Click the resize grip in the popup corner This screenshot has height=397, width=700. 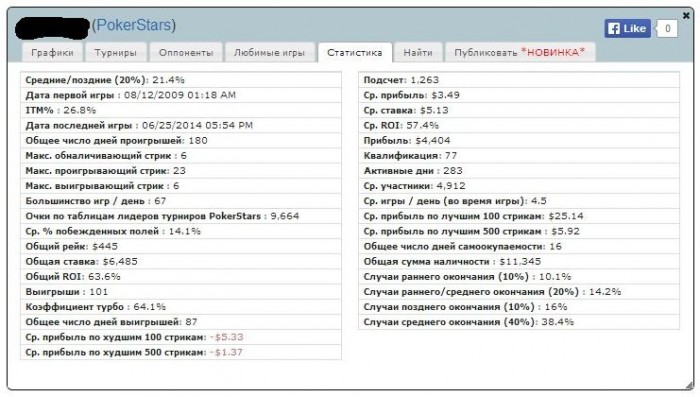tap(690, 385)
